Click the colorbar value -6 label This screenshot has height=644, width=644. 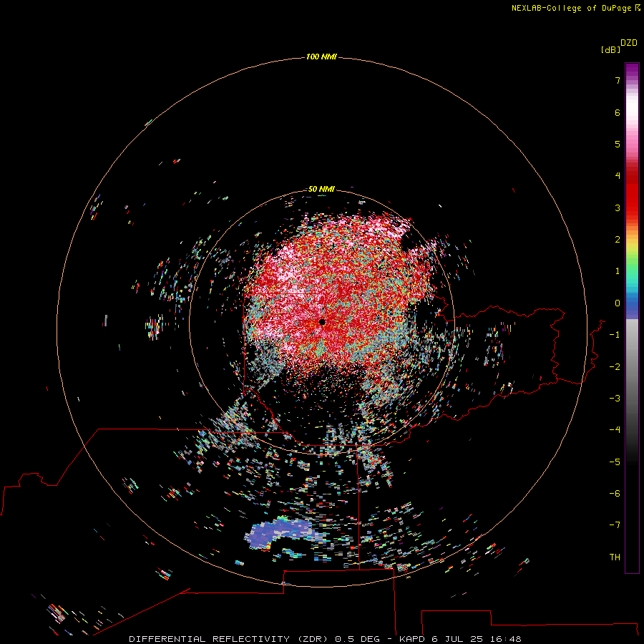click(615, 494)
